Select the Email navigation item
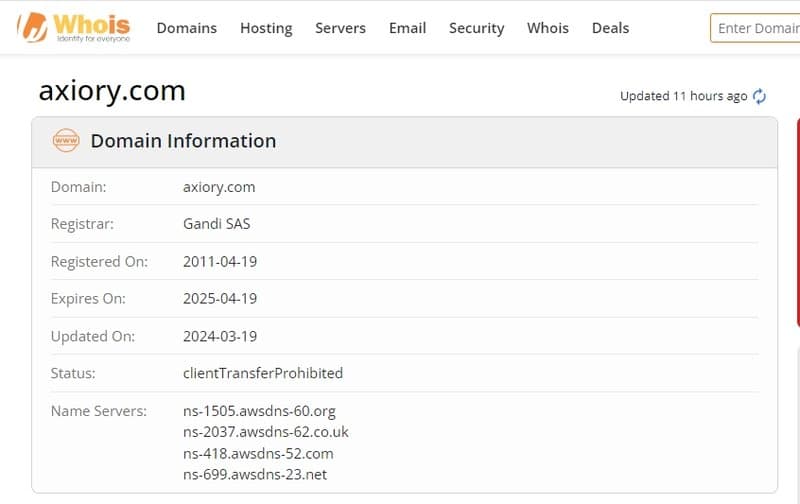 coord(407,28)
